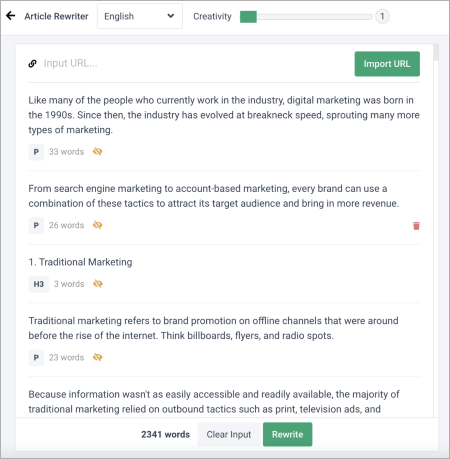This screenshot has width=450, height=459.
Task: Click the Article Rewriter title
Action: pos(56,16)
